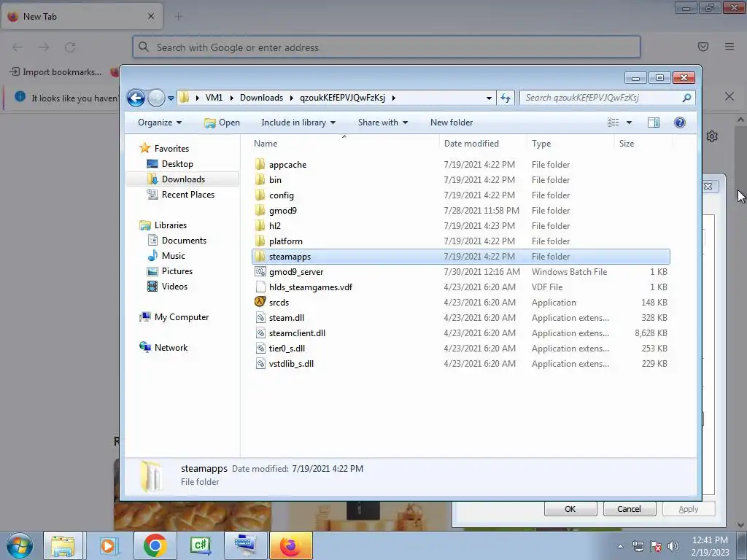Click the Firefox Pocket save icon
The width and height of the screenshot is (747, 560).
[x=703, y=47]
